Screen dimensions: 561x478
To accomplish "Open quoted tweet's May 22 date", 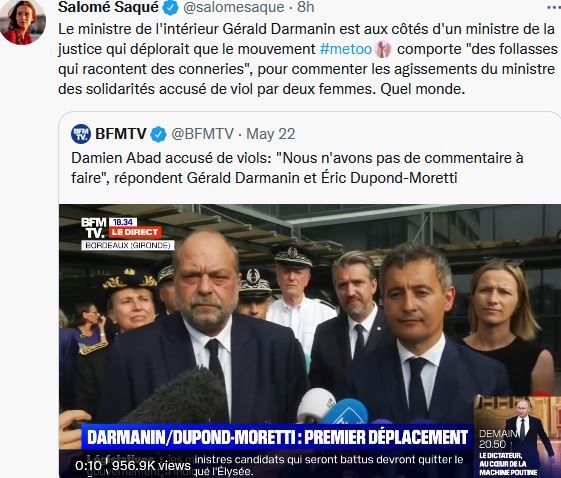I will [270, 135].
